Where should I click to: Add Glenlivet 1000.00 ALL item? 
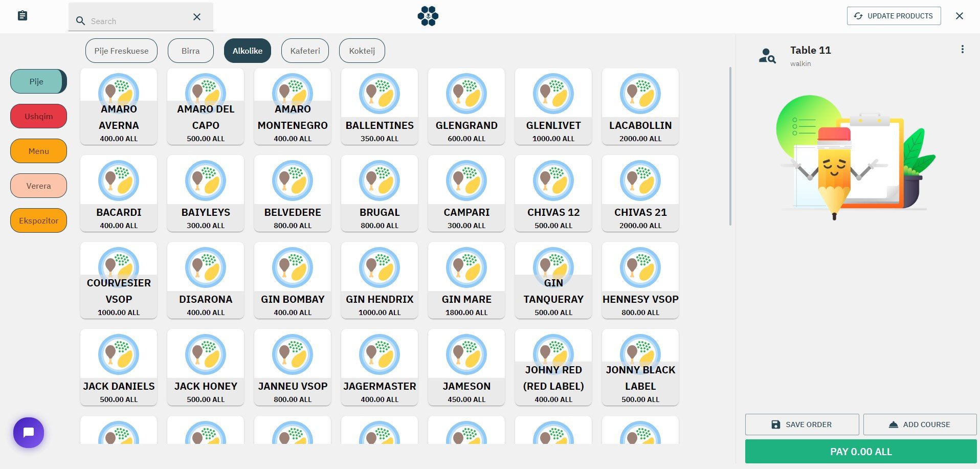pos(553,106)
